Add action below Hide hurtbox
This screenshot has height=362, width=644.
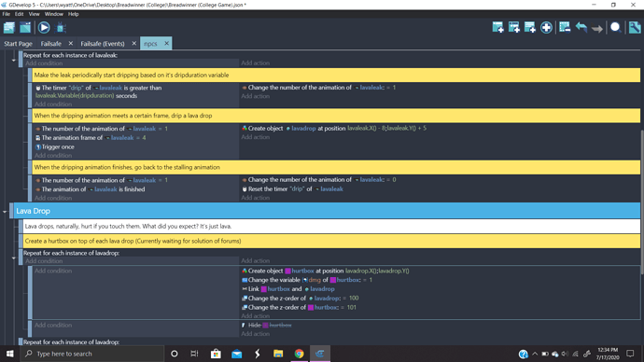[x=256, y=334]
